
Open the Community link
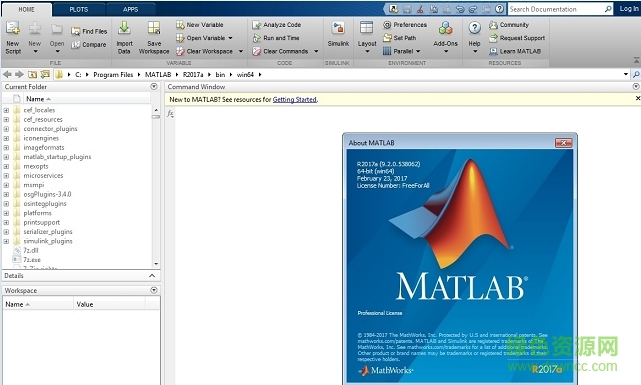tap(509, 25)
